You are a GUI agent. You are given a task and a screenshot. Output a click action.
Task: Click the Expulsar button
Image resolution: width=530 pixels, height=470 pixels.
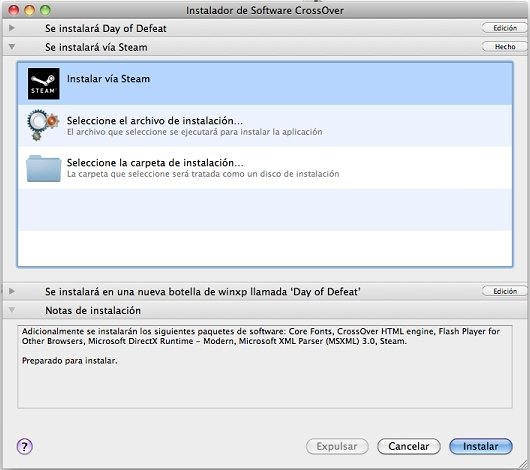pyautogui.click(x=337, y=446)
